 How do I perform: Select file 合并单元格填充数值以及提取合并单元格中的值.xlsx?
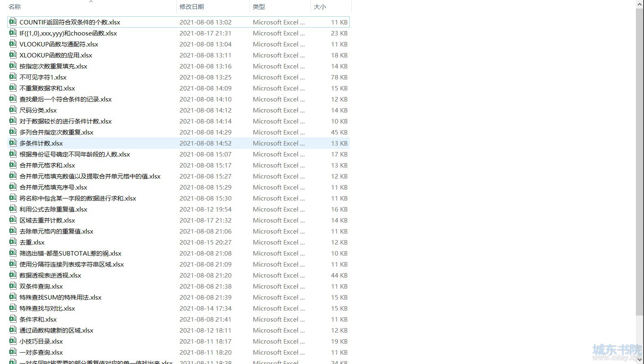click(90, 176)
